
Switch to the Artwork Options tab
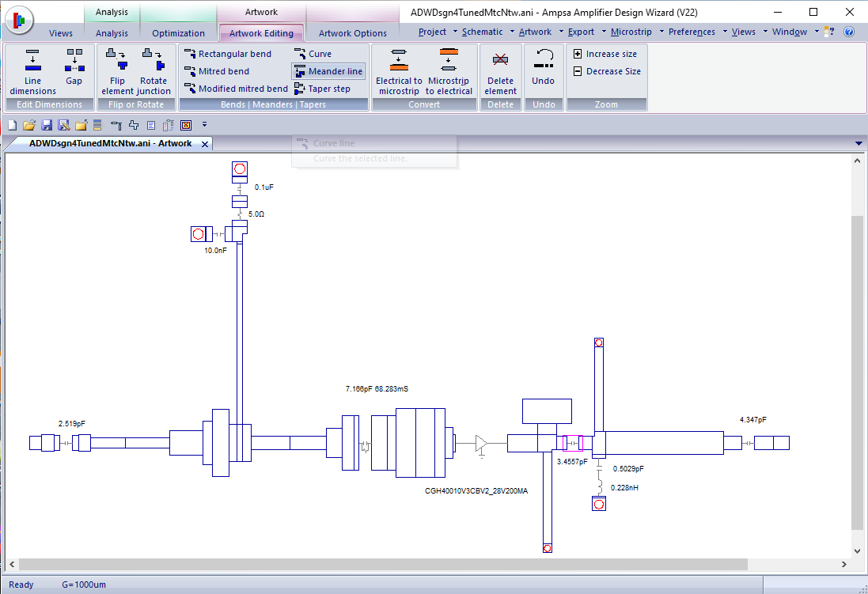(353, 33)
